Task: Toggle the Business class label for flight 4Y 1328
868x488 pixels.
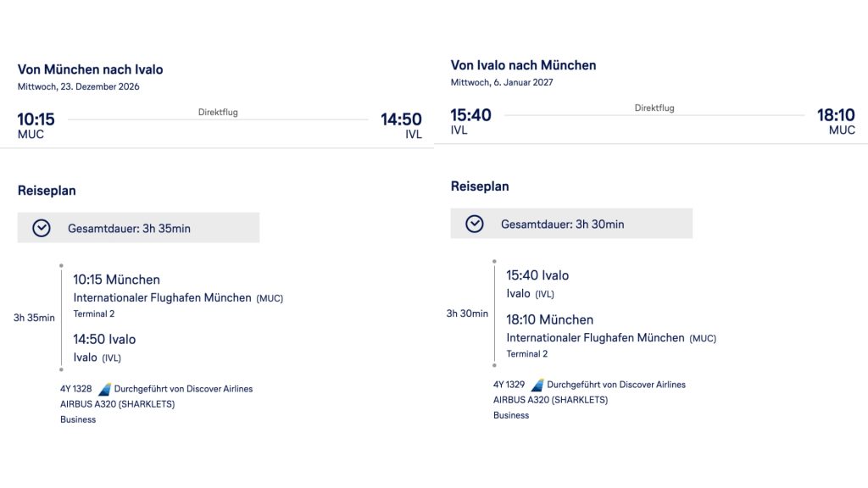Action: click(78, 419)
